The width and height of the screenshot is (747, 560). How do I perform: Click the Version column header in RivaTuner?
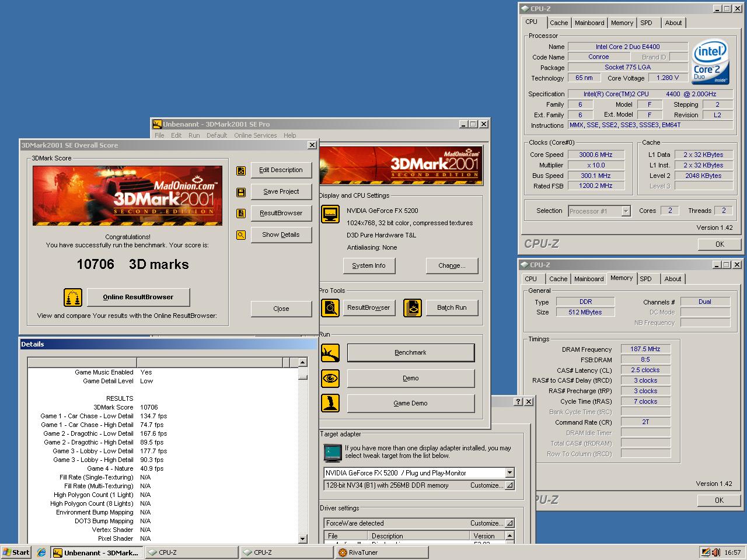click(488, 536)
